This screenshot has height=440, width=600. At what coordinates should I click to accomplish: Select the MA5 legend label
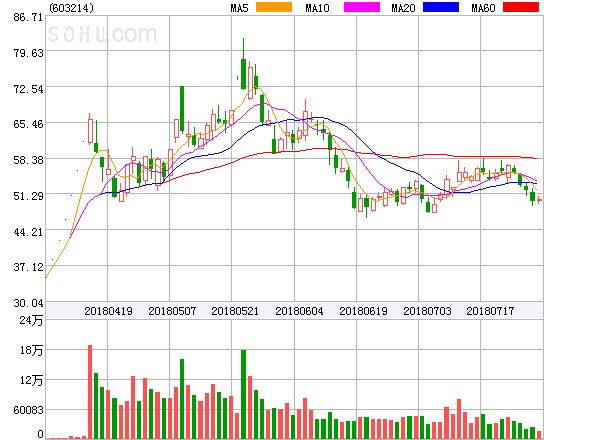[x=239, y=8]
